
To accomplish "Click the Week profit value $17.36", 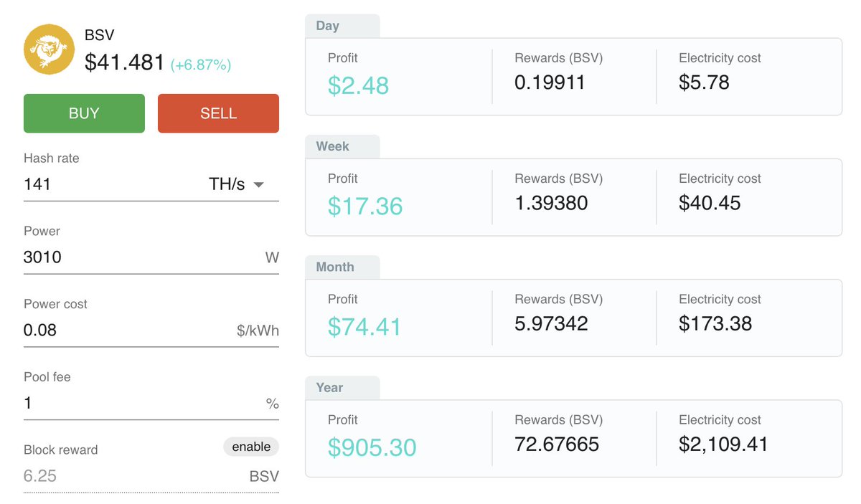I will pos(365,206).
